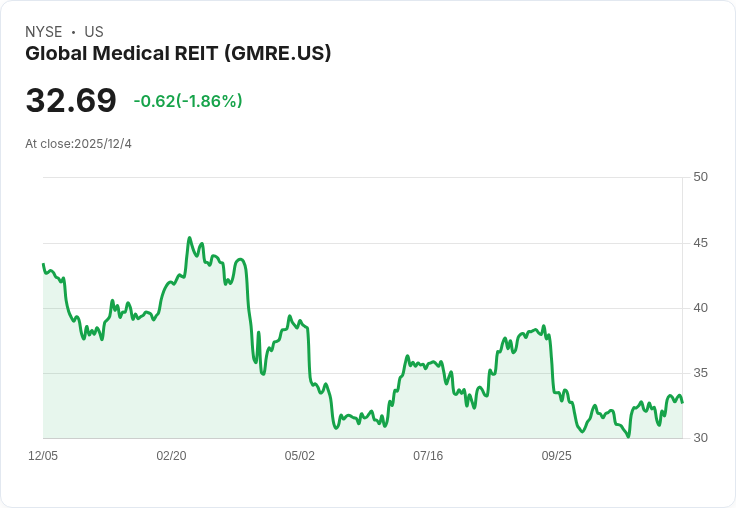Viewport: 736px width, 508px height.
Task: Click the US market label
Action: click(x=94, y=32)
